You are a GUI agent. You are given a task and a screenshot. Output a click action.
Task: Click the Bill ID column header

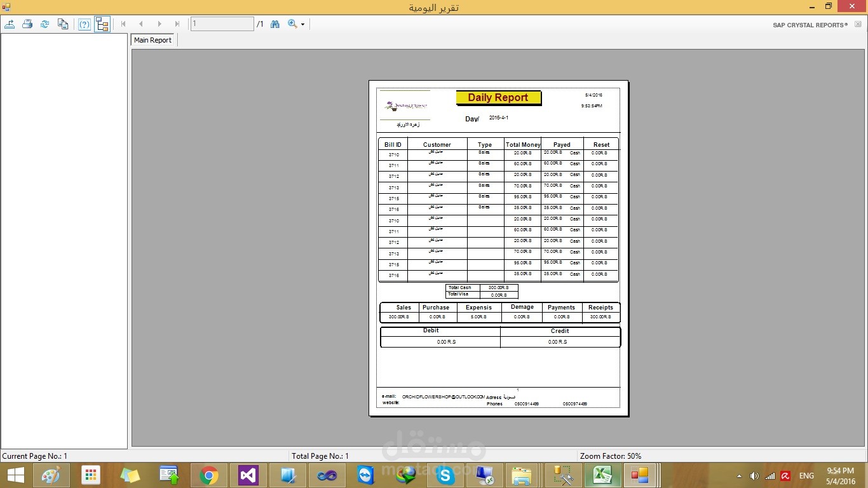point(393,145)
